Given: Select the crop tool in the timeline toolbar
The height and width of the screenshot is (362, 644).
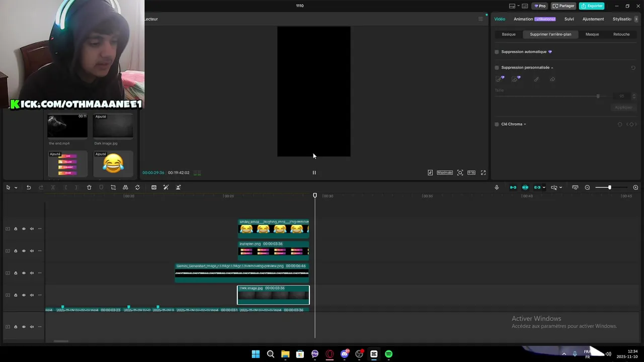Looking at the screenshot, I should coord(113,188).
